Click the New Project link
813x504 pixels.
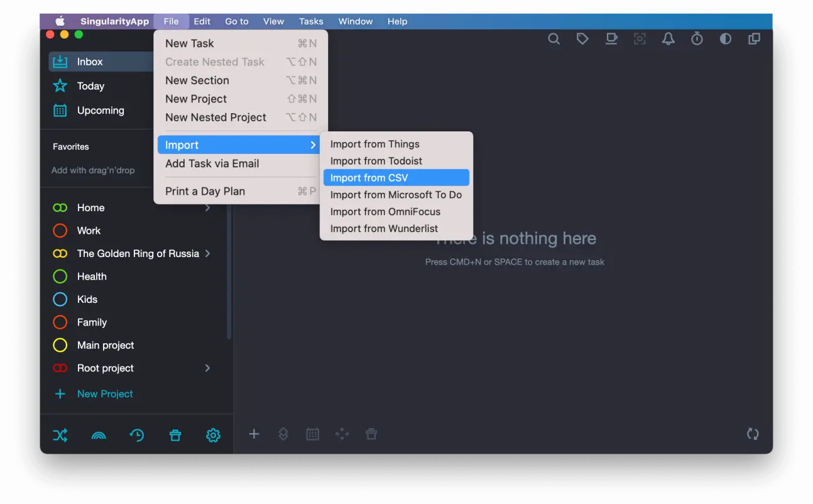click(105, 394)
